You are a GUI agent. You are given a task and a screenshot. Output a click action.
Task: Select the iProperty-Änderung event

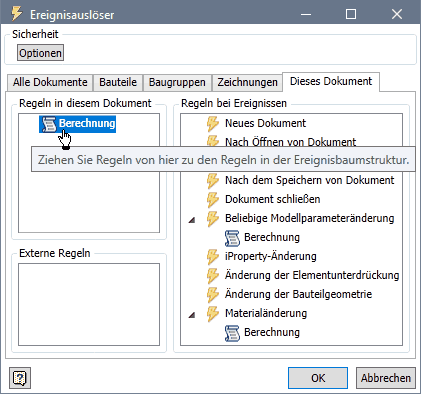tap(271, 256)
